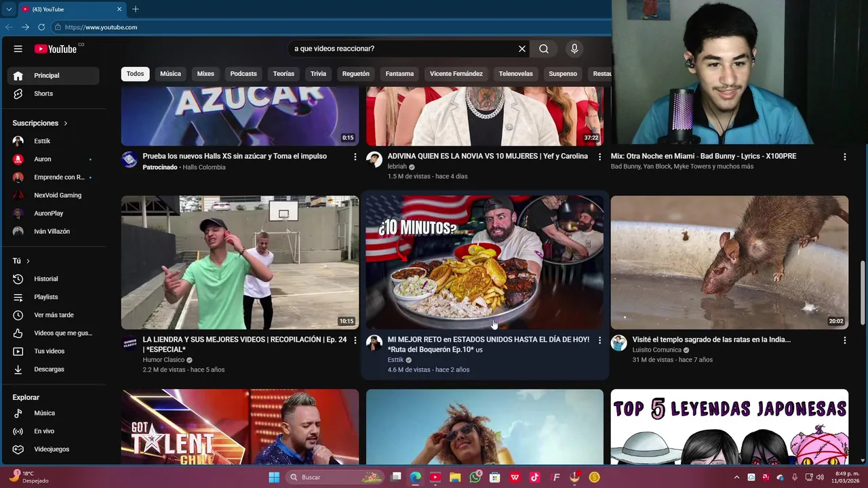Viewport: 868px width, 488px height.
Task: Open lebriah channel name link
Action: [x=397, y=167]
